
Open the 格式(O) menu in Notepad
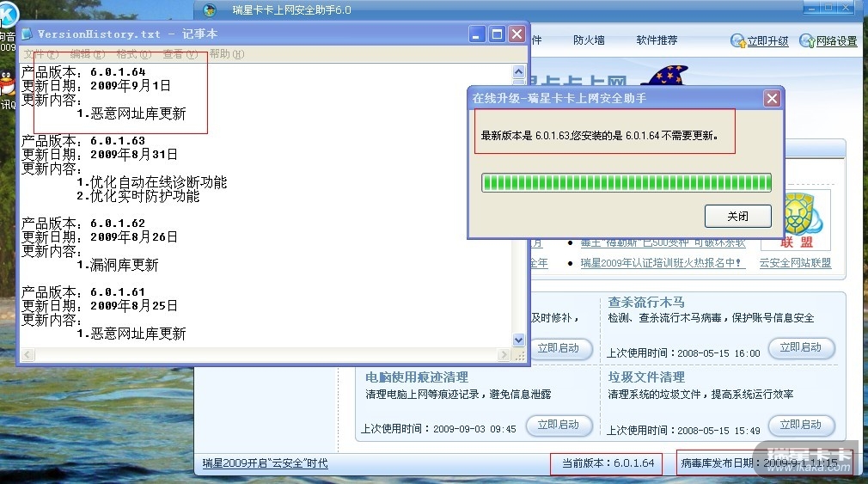point(133,54)
